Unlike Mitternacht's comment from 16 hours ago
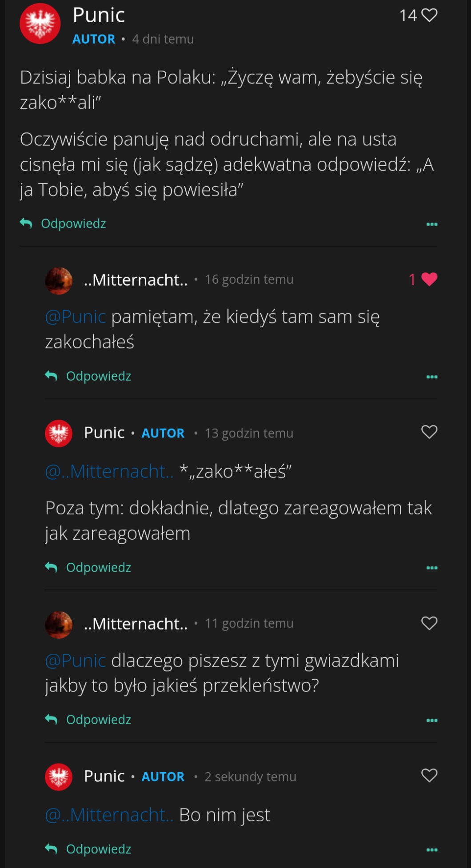Image resolution: width=471 pixels, height=868 pixels. (x=429, y=279)
